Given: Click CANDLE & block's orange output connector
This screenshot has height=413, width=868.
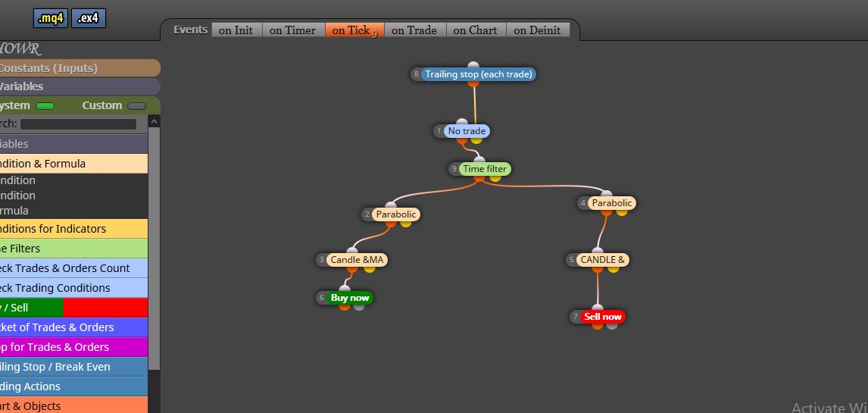Looking at the screenshot, I should coord(598,268).
